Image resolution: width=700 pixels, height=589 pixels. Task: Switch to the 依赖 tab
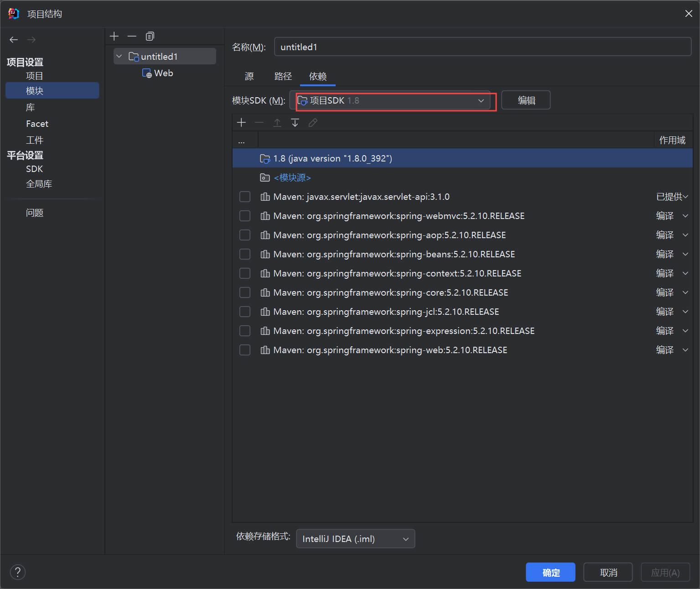(318, 76)
